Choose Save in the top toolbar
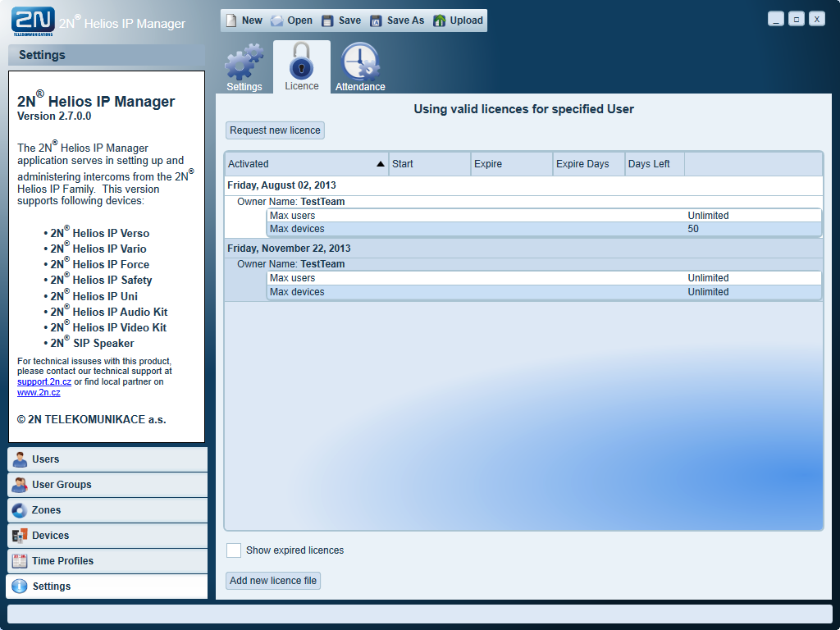This screenshot has height=630, width=840. [349, 21]
